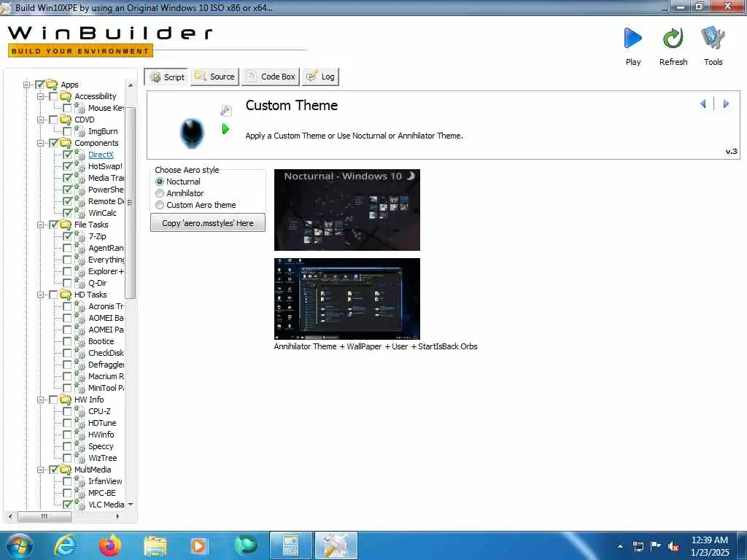Open Windows Start orb
The height and width of the screenshot is (560, 747).
click(x=19, y=545)
